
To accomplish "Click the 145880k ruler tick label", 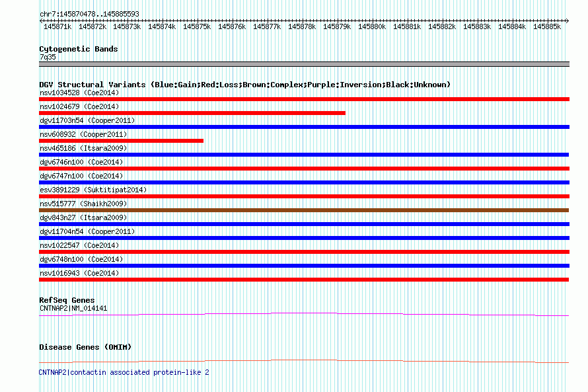I will coord(371,26).
